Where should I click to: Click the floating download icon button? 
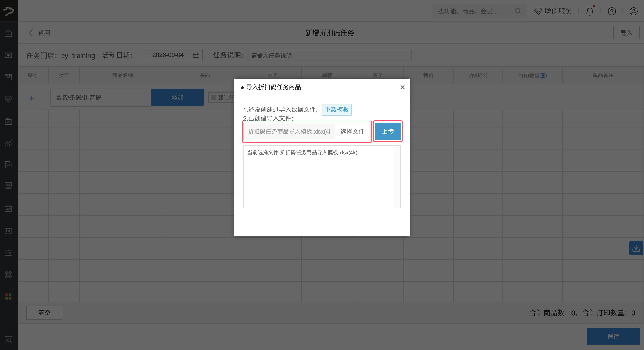[636, 248]
